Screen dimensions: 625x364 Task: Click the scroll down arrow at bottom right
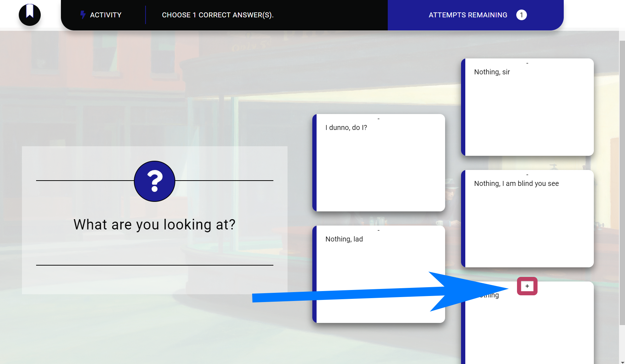[622, 362]
